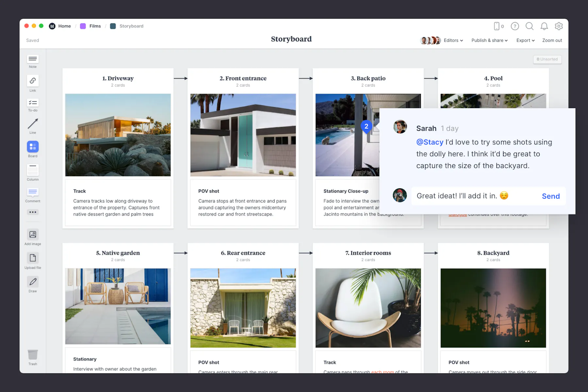This screenshot has height=392, width=588.
Task: Open the Trash
Action: pyautogui.click(x=32, y=355)
